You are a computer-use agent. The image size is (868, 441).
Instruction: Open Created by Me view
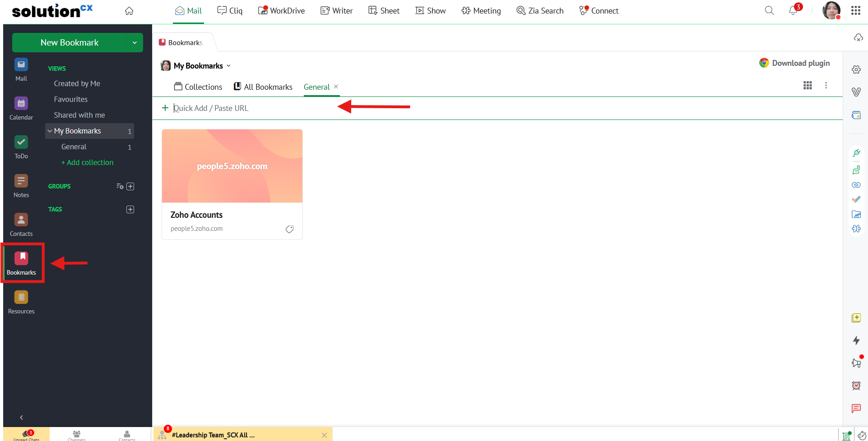[x=77, y=83]
